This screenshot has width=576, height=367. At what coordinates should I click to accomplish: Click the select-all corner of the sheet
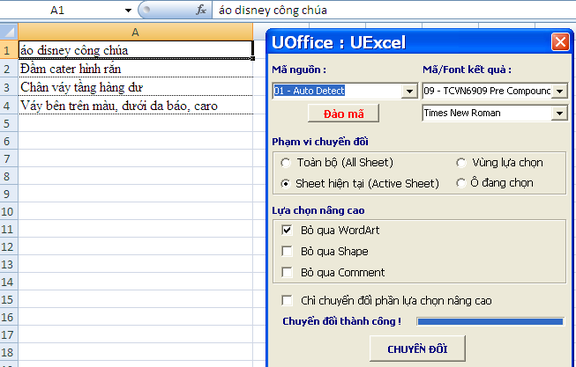[x=9, y=32]
